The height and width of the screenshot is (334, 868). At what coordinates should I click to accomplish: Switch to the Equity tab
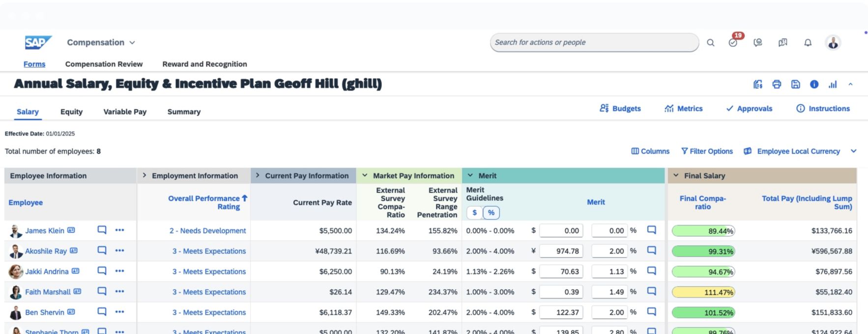71,112
